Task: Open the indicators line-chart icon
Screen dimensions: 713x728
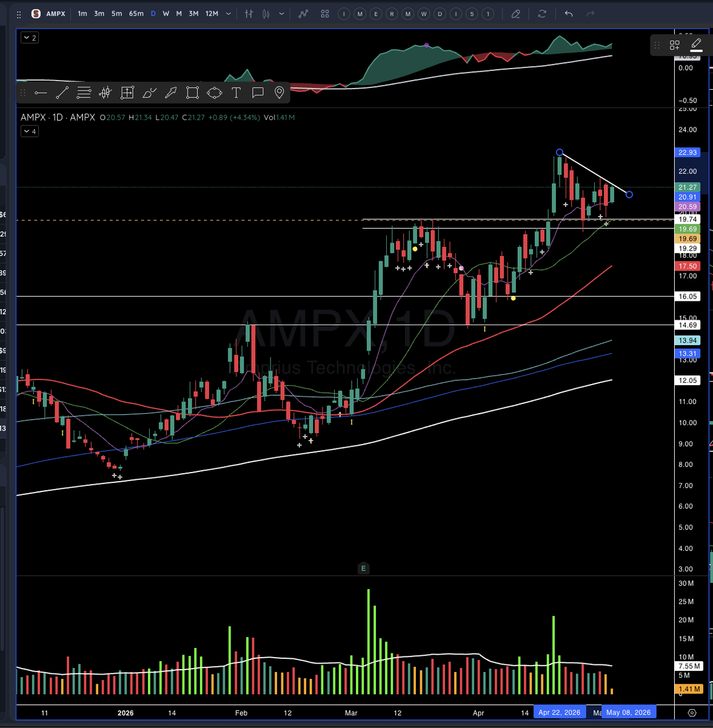Action: (x=304, y=13)
